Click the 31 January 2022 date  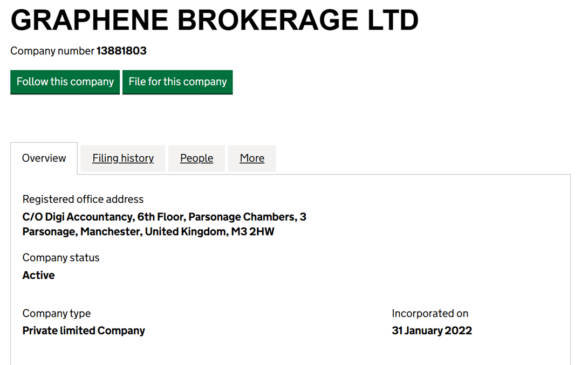pyautogui.click(x=432, y=330)
